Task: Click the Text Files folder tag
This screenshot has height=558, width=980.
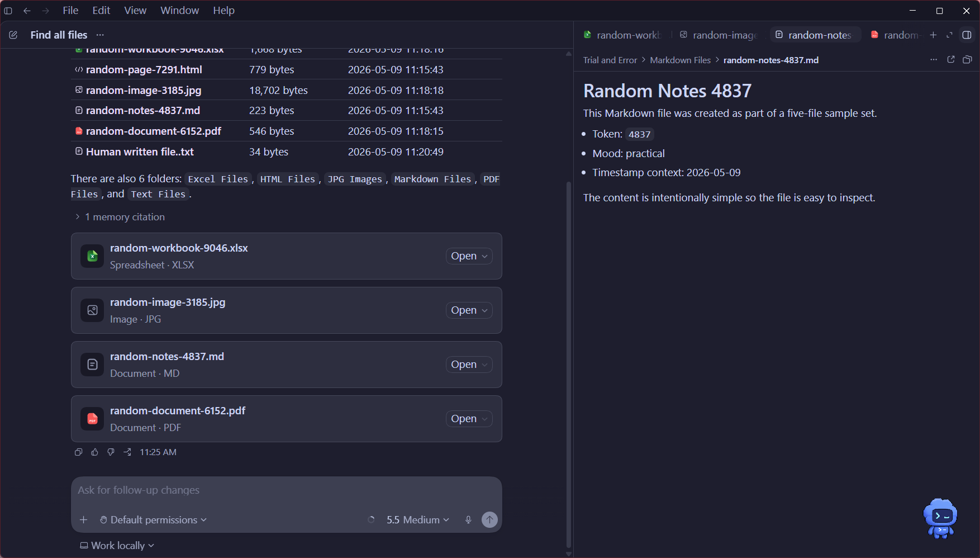Action: 158,194
